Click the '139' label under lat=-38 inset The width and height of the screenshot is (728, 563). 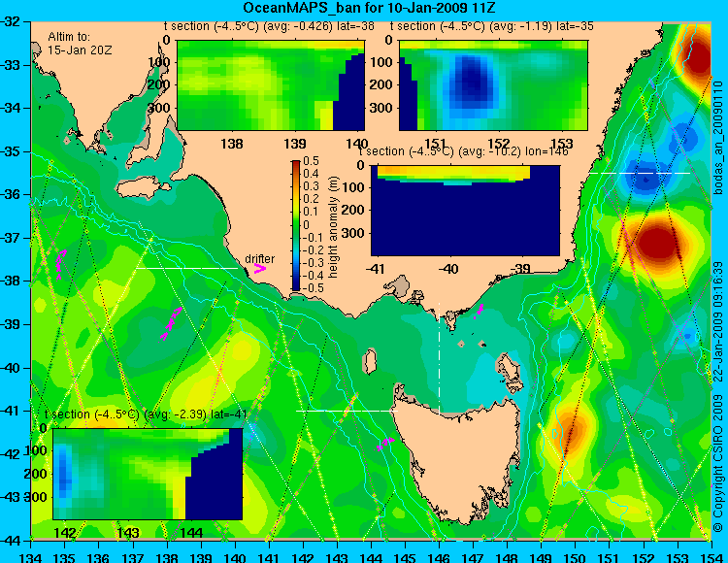(295, 144)
